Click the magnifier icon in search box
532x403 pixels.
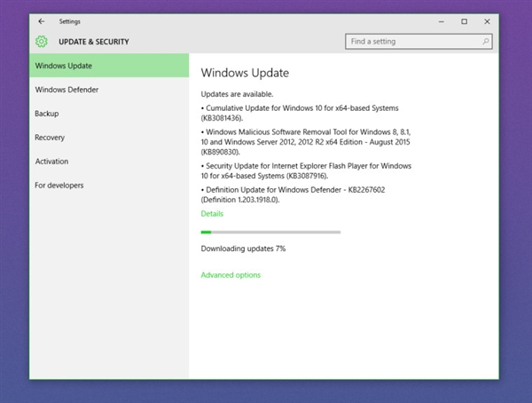(486, 41)
